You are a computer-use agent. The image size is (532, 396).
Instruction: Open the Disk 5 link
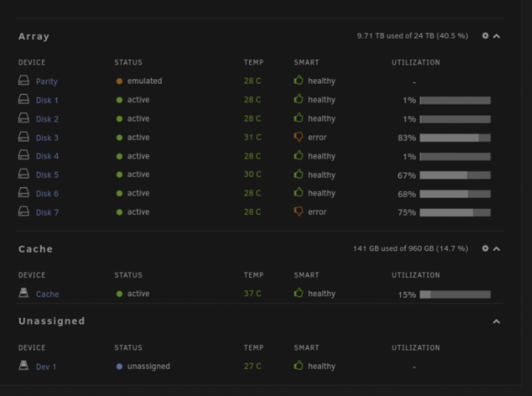click(x=47, y=175)
